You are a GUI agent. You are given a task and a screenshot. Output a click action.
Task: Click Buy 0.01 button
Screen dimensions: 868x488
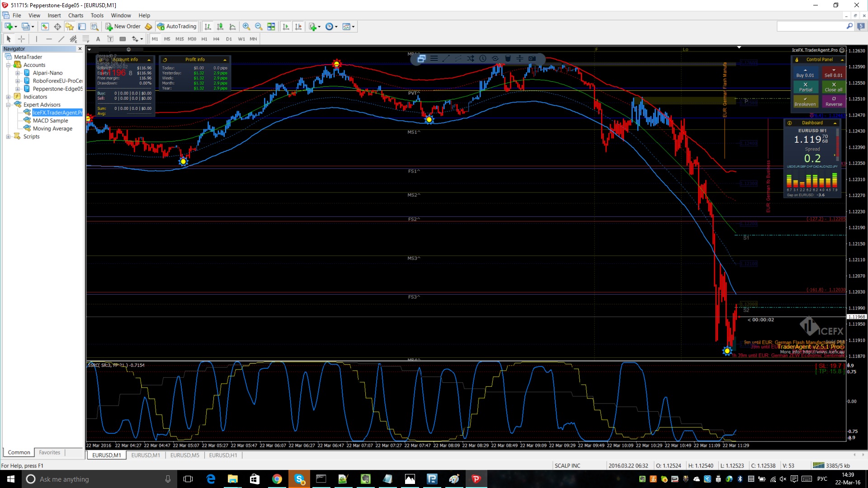tap(805, 73)
